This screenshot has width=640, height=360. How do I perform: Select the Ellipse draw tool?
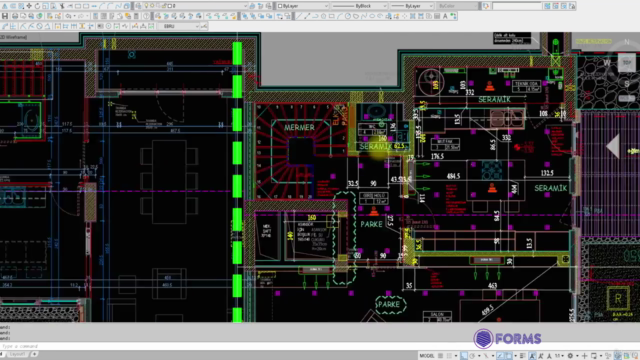click(372, 16)
